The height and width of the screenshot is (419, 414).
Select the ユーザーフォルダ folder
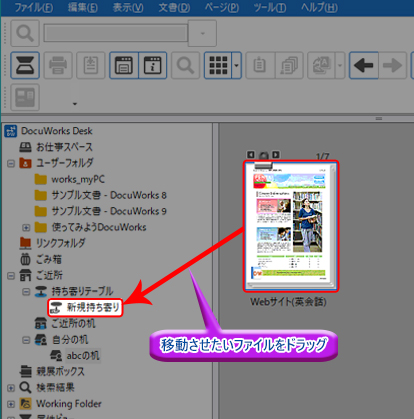pos(65,163)
